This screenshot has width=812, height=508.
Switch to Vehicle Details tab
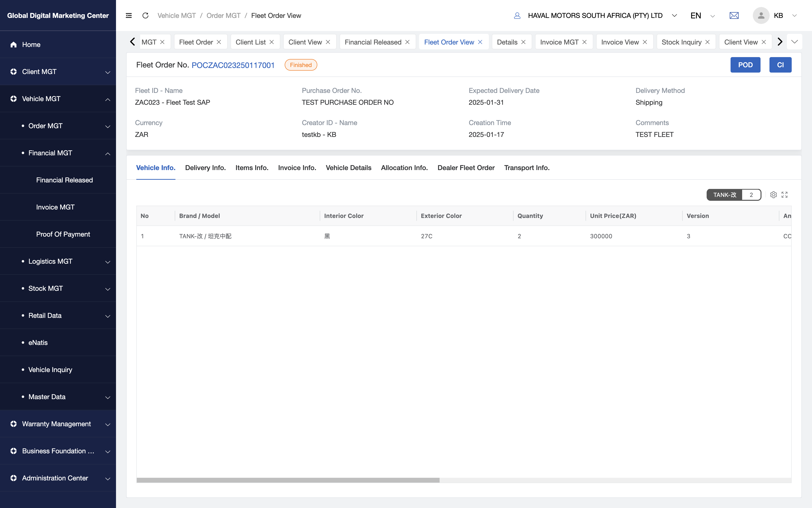[x=349, y=168]
